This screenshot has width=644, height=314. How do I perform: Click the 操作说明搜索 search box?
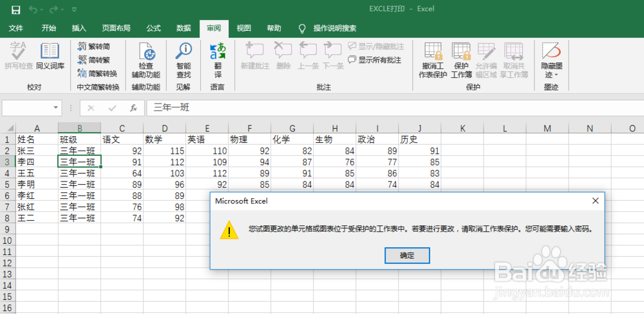point(334,28)
